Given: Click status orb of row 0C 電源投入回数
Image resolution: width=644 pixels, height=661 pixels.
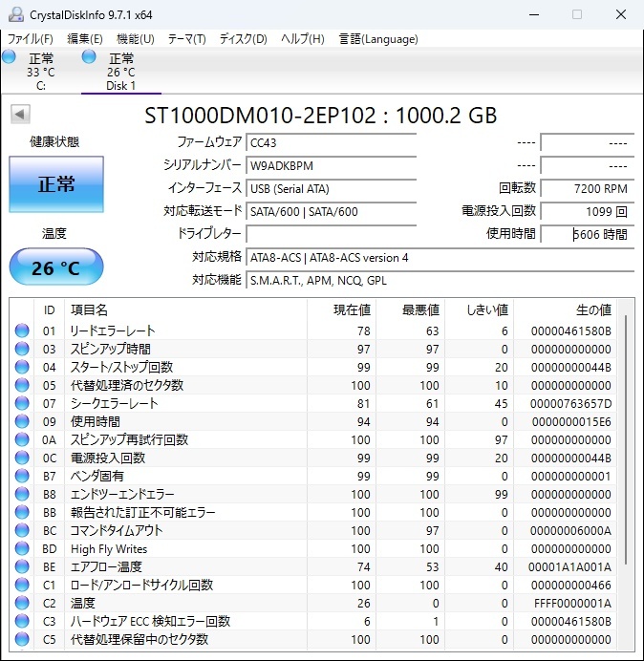Looking at the screenshot, I should [x=22, y=458].
